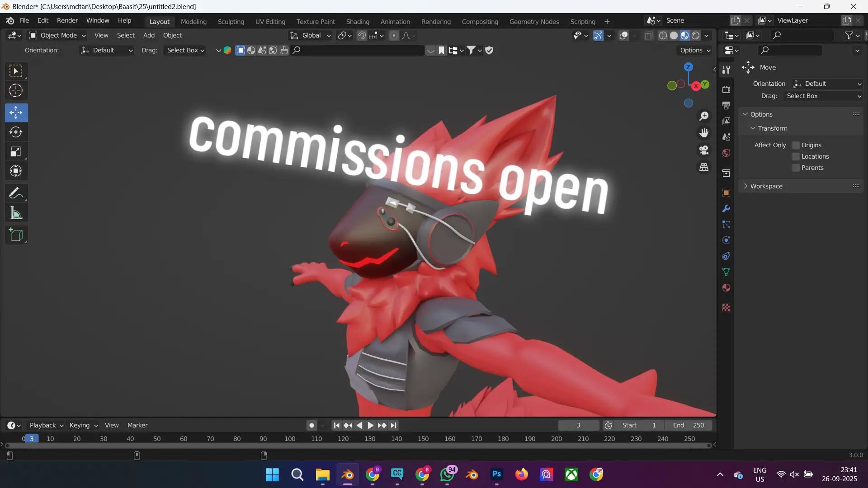Image resolution: width=868 pixels, height=488 pixels.
Task: Open the Texture properties checker tab
Action: [x=726, y=308]
